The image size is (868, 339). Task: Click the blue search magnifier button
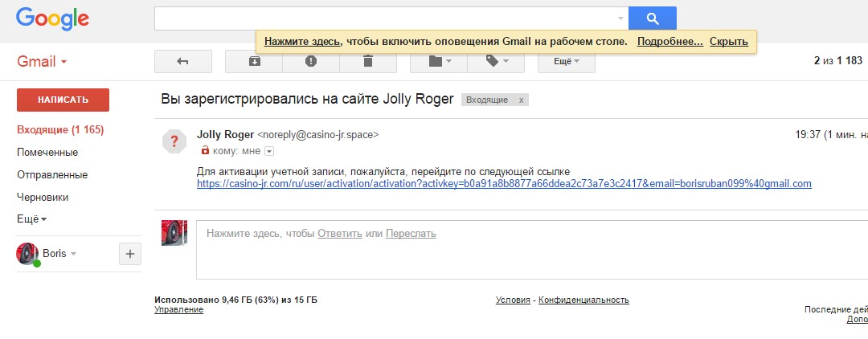tap(652, 18)
